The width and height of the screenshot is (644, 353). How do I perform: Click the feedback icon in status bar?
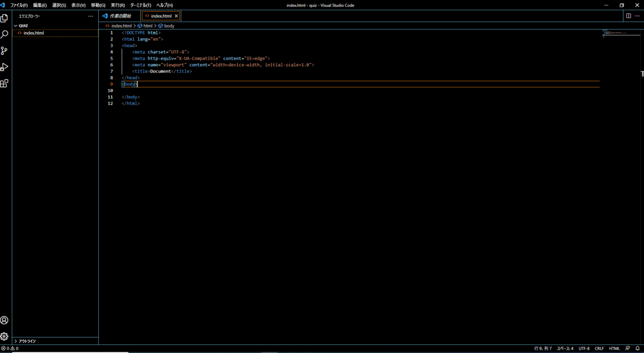click(627, 348)
